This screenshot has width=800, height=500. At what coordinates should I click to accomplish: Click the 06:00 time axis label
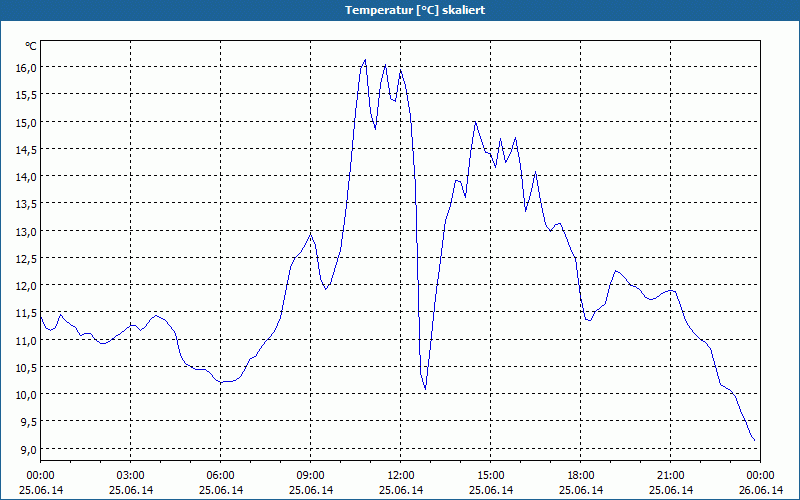click(x=220, y=476)
